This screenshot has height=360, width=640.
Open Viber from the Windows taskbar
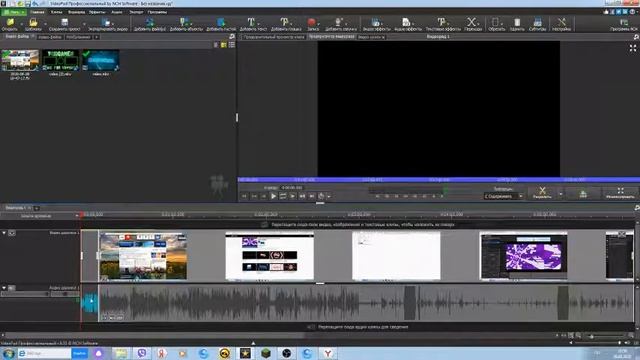141,353
